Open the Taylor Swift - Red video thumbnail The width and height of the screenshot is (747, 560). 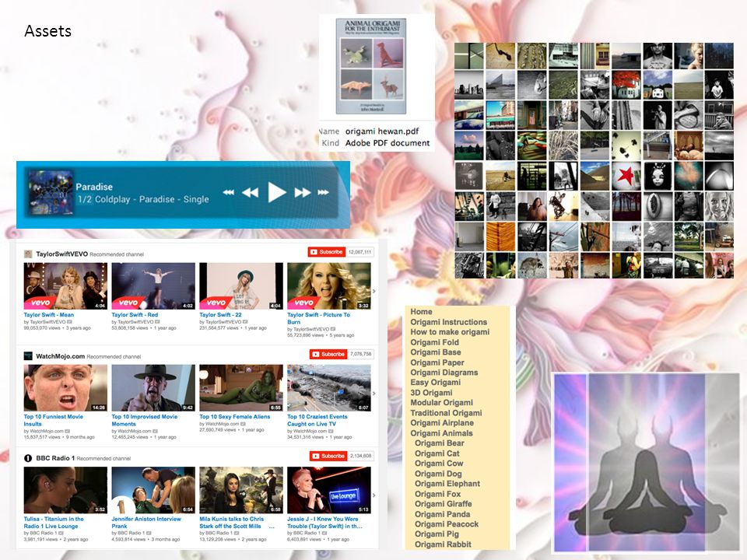pyautogui.click(x=153, y=285)
